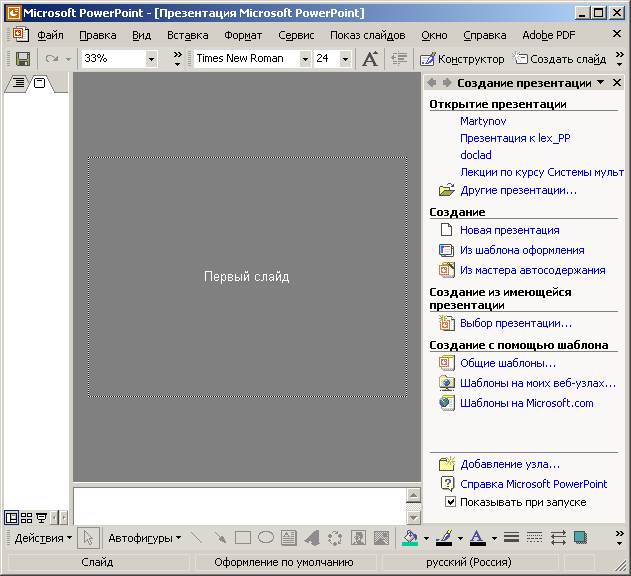The image size is (631, 576).
Task: Select the Select Objects arrow tool
Action: (88, 538)
